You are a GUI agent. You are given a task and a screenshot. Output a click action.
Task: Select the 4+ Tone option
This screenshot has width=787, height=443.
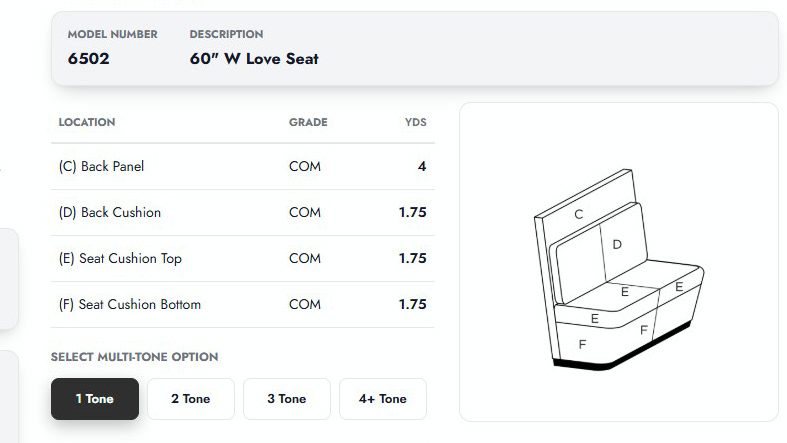383,399
